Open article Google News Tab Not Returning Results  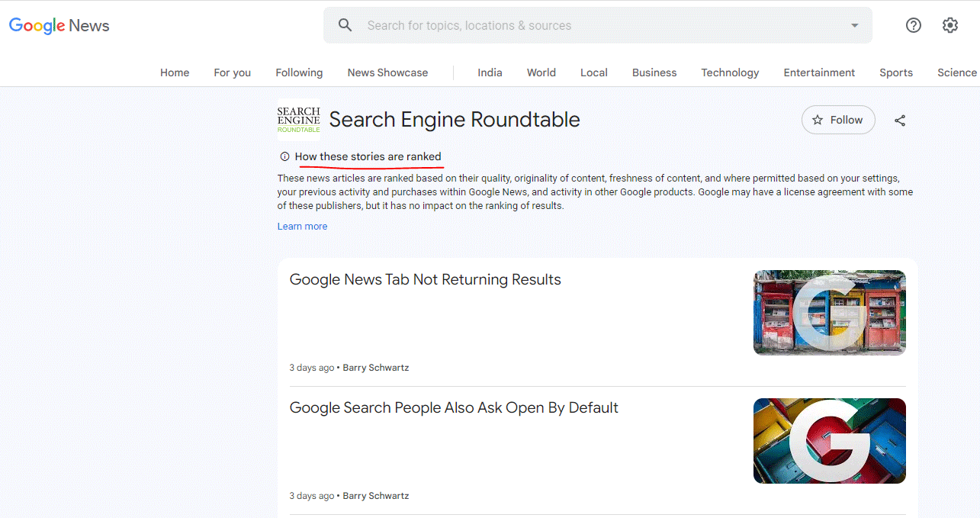click(x=425, y=279)
